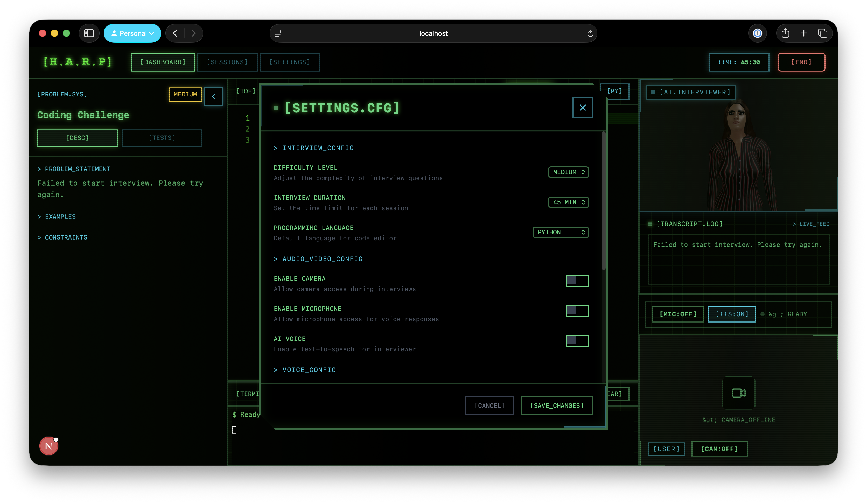Open a new browser tab with plus icon

point(804,33)
